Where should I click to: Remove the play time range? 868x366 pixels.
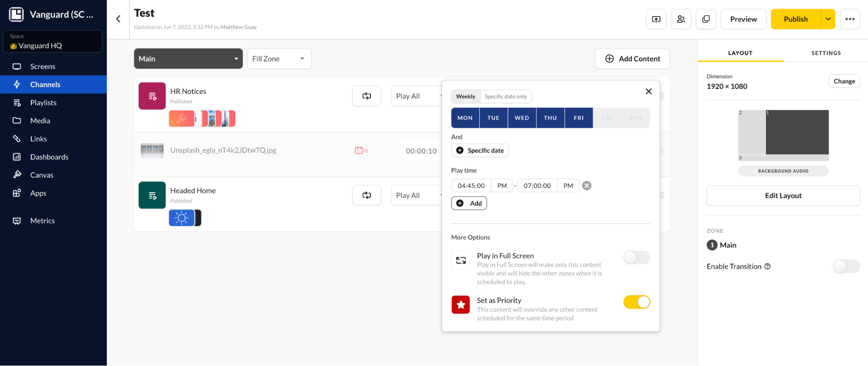587,186
